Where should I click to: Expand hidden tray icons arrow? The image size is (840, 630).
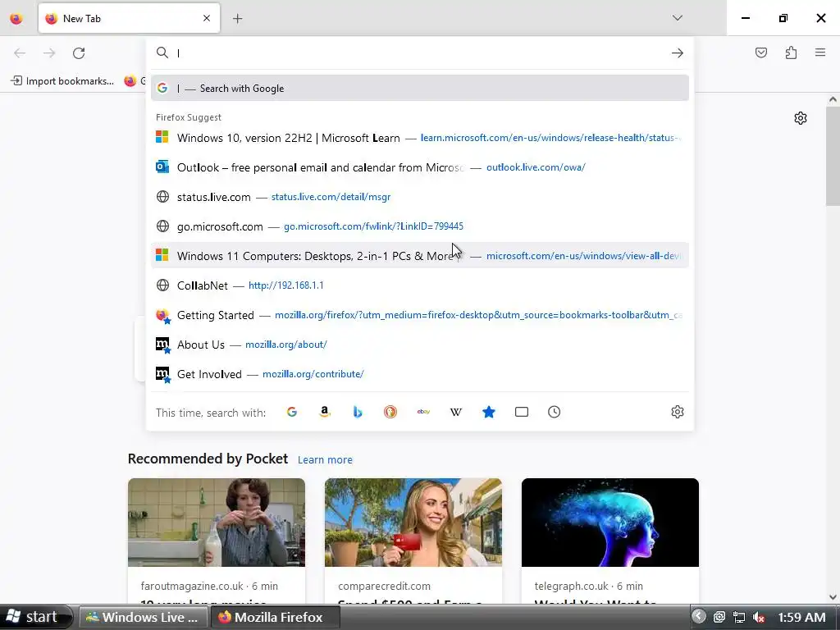pos(698,617)
